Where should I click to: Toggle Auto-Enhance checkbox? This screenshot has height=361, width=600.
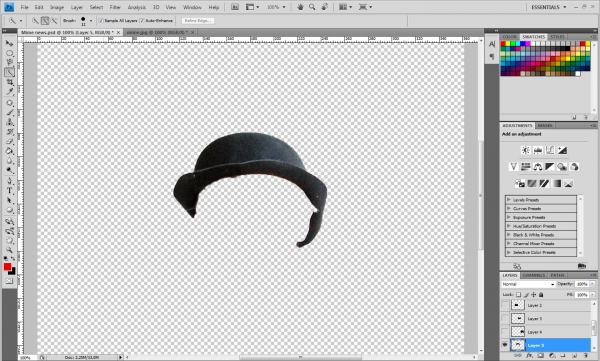click(x=142, y=21)
